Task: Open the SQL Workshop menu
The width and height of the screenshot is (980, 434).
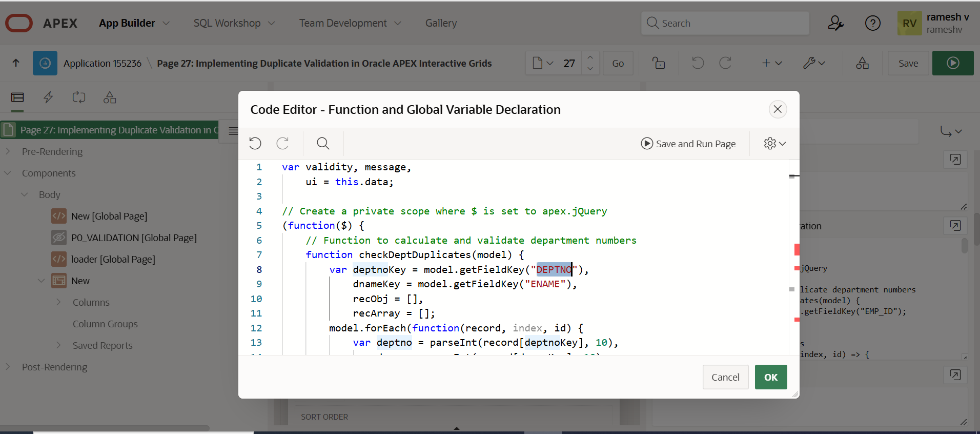Action: coord(234,23)
